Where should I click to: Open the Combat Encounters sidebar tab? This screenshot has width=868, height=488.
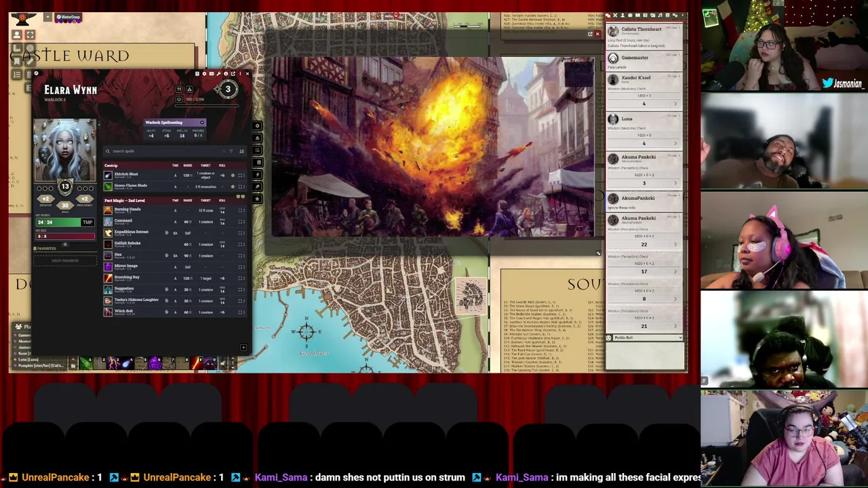click(615, 15)
